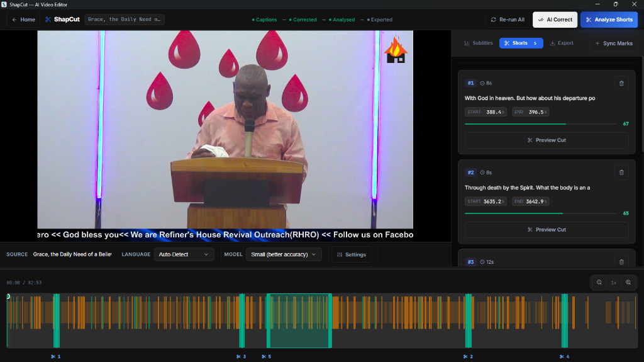This screenshot has width=644, height=362.
Task: Jump to timeline cut marker 1
Action: [x=56, y=357]
